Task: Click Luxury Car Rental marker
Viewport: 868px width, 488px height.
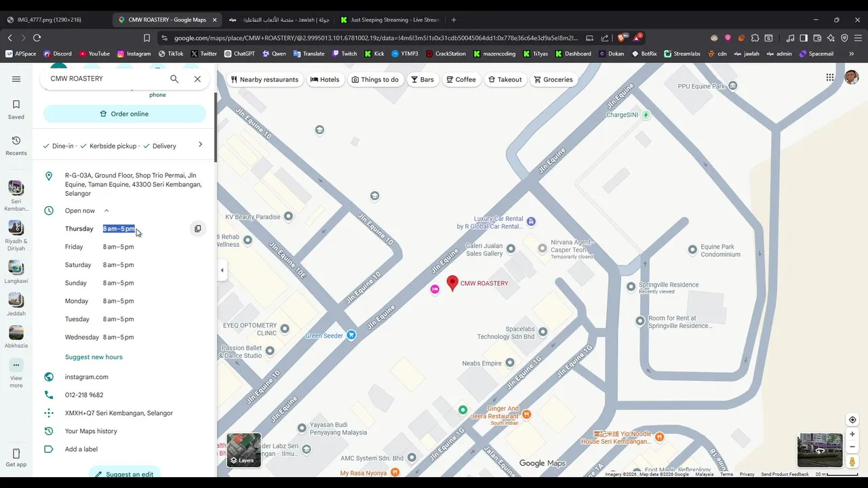Action: (531, 221)
